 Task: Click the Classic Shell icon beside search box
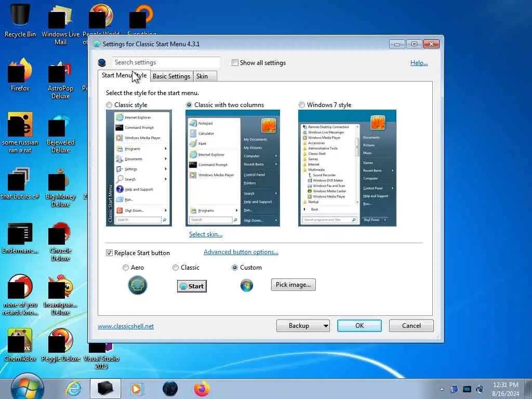102,63
